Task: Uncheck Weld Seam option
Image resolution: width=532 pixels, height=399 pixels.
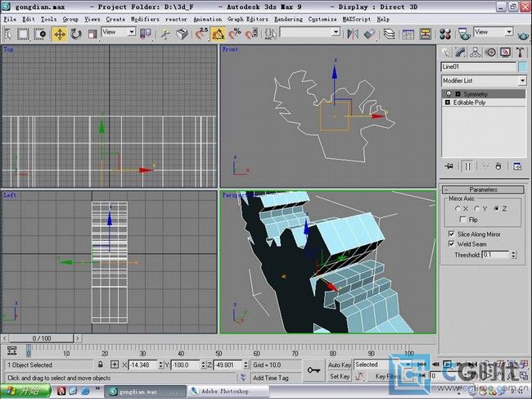Action: pyautogui.click(x=451, y=244)
